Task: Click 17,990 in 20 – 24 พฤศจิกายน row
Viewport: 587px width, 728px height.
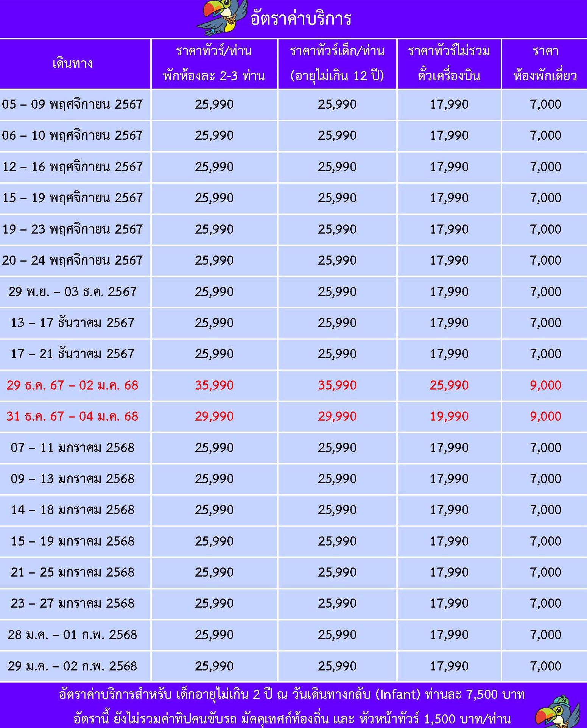Action: (449, 260)
